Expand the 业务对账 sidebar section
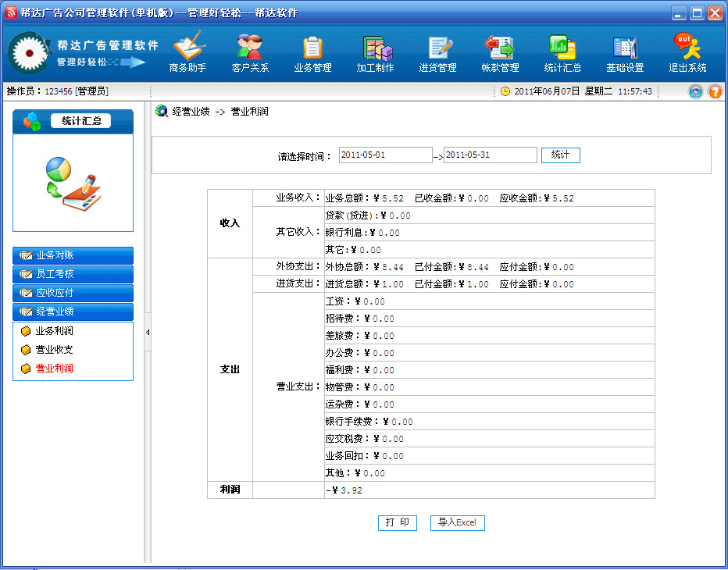Screen dimensions: 728x570 [73, 255]
